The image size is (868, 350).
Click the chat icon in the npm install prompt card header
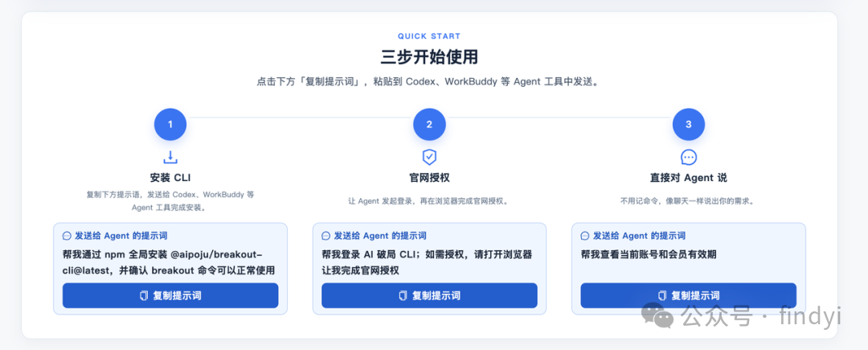(67, 236)
